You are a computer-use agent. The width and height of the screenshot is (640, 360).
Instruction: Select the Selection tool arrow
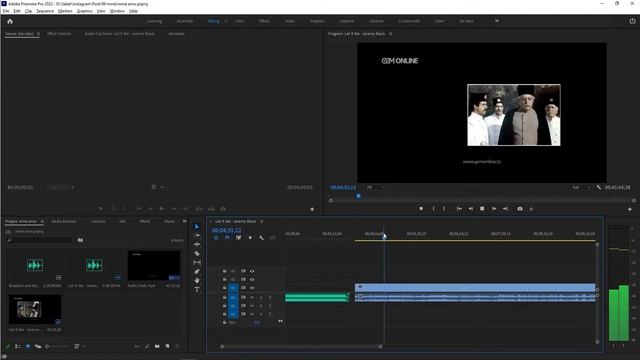point(197,227)
